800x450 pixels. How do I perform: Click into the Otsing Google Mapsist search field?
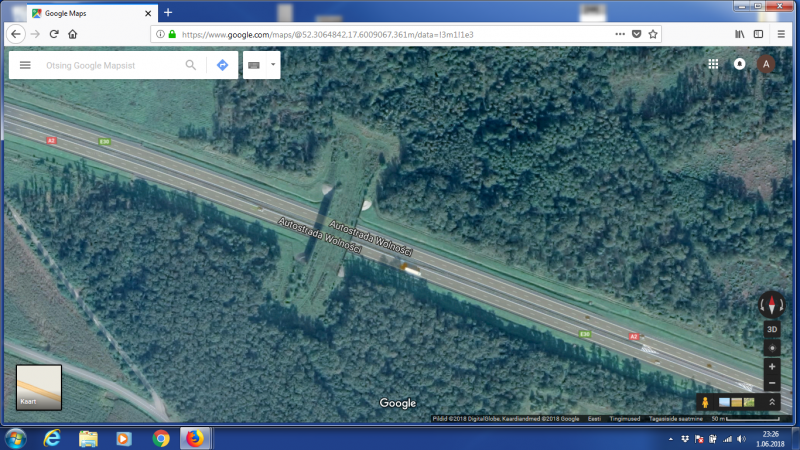point(110,65)
